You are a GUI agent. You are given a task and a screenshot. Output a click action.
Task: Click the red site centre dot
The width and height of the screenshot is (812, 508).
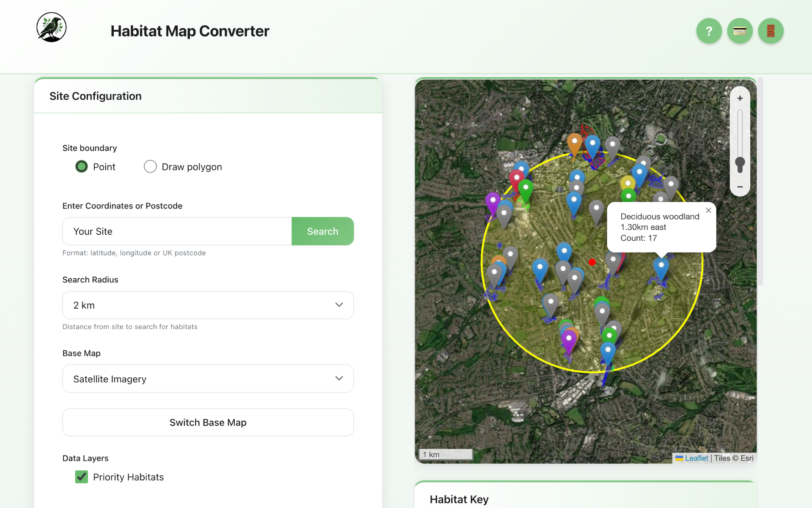592,262
